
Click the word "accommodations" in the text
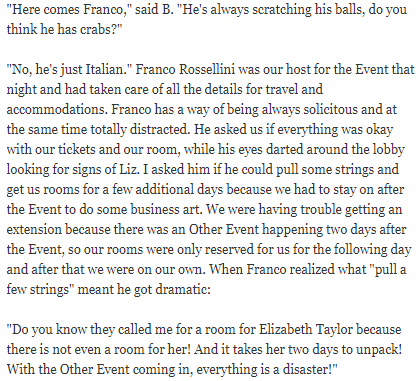pyautogui.click(x=57, y=109)
